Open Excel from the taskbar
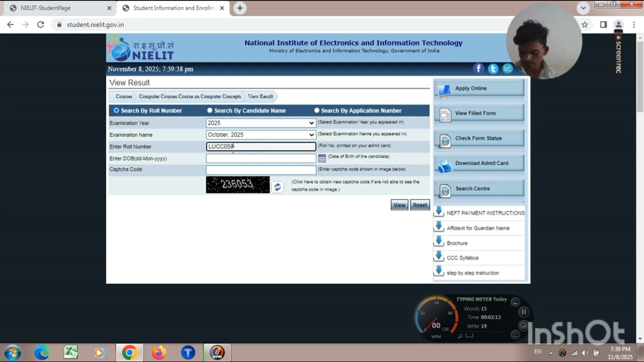The image size is (644, 362). [x=70, y=353]
